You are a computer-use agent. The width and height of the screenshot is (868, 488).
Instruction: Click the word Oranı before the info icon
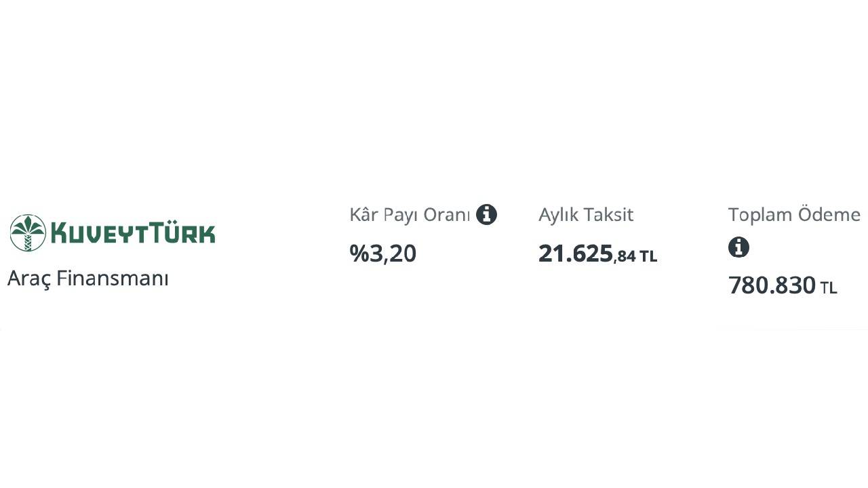[x=447, y=216]
